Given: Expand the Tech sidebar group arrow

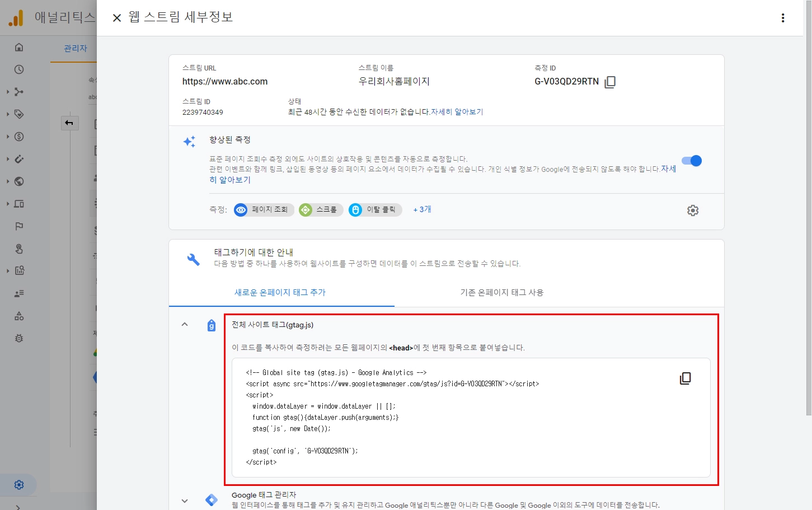Looking at the screenshot, I should pyautogui.click(x=8, y=204).
